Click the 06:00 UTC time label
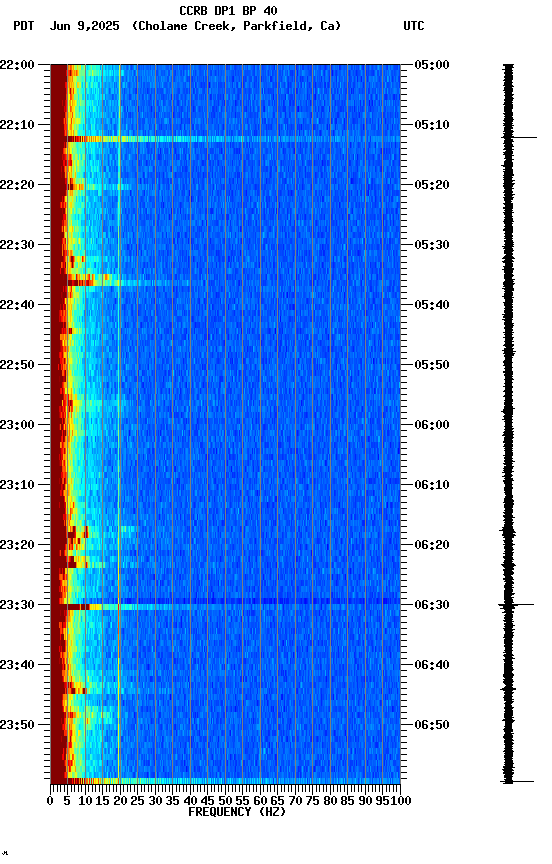552x864 pixels. pos(432,425)
